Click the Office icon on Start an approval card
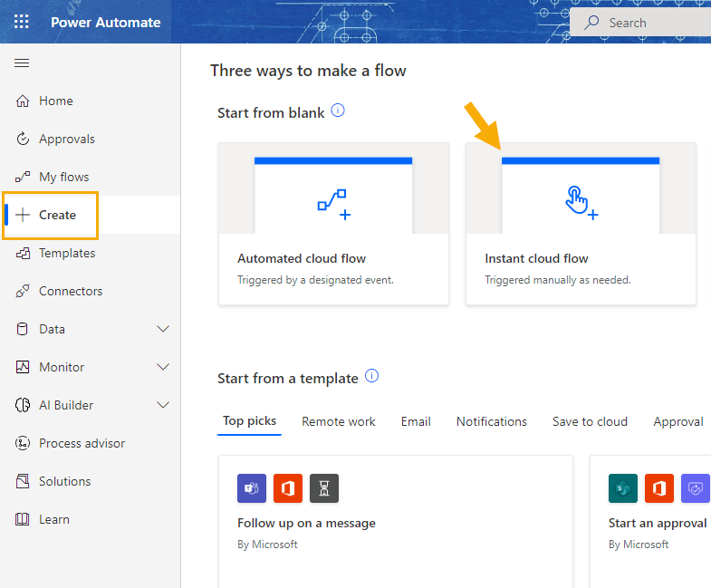The width and height of the screenshot is (711, 588). (659, 488)
